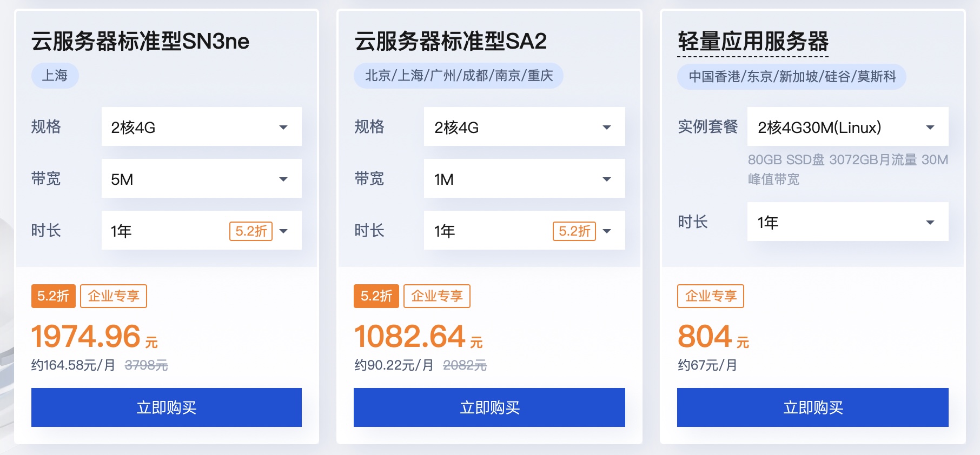Click 立即购买 on the SA2 card
Image resolution: width=980 pixels, height=455 pixels.
tap(489, 407)
